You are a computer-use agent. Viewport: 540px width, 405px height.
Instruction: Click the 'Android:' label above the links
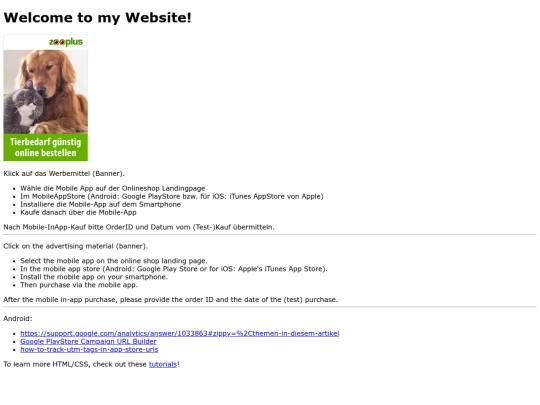(x=18, y=319)
